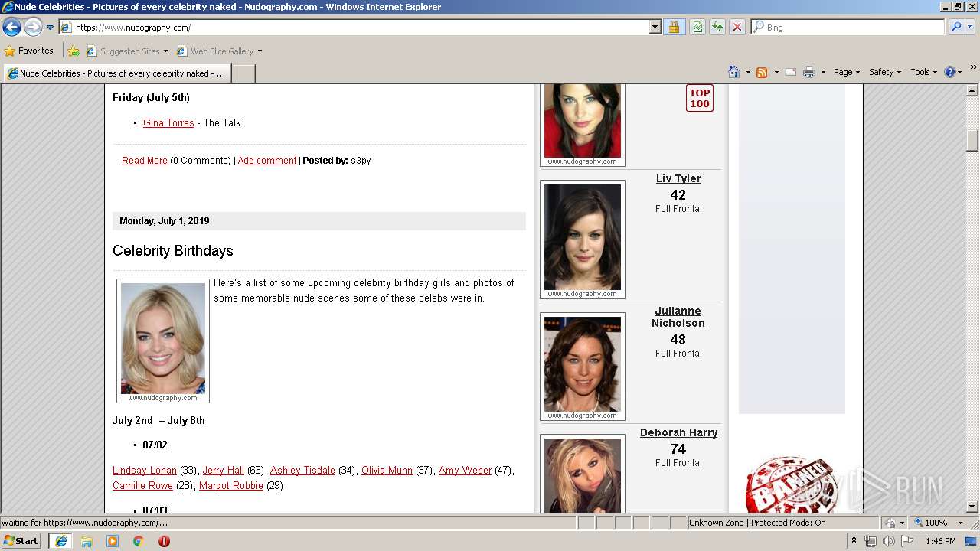Click the Read Mail icon
This screenshot has height=551, width=980.
pyautogui.click(x=791, y=72)
